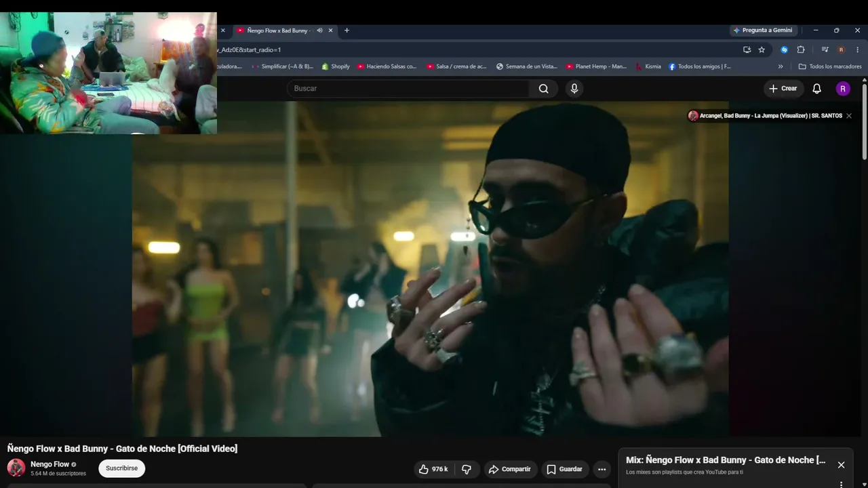This screenshot has height=488, width=868.
Task: Click the Mix: Ñengo Flow x Bad Bunny title
Action: pyautogui.click(x=726, y=460)
